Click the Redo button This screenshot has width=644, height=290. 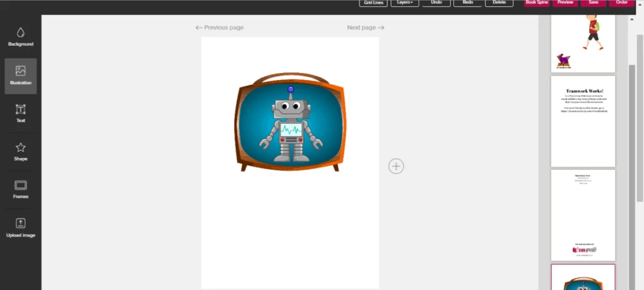click(467, 3)
